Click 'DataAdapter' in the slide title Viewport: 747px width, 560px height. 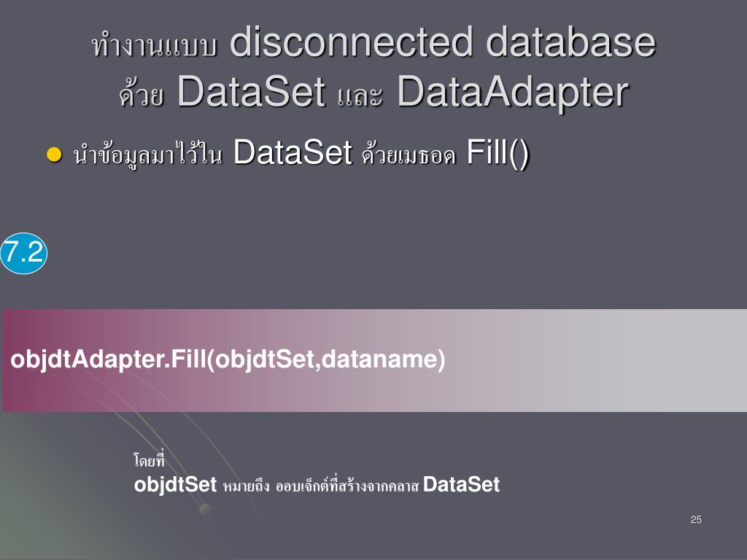tap(513, 91)
